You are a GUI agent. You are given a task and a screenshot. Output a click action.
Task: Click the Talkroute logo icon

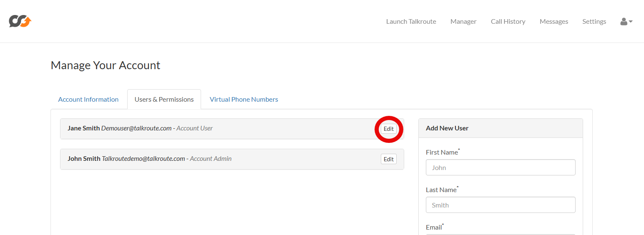tap(20, 21)
